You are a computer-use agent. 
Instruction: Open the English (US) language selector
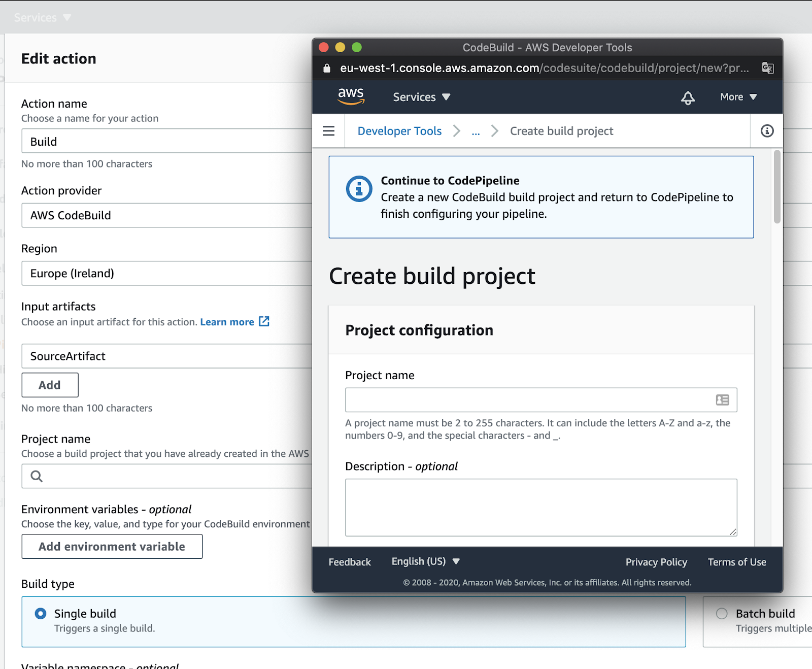coord(425,561)
